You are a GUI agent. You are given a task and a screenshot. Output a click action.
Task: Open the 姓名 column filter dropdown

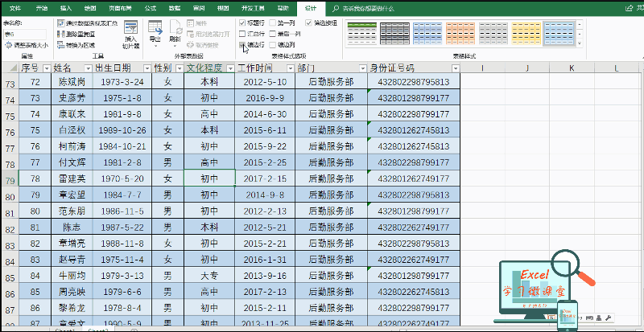[x=88, y=68]
